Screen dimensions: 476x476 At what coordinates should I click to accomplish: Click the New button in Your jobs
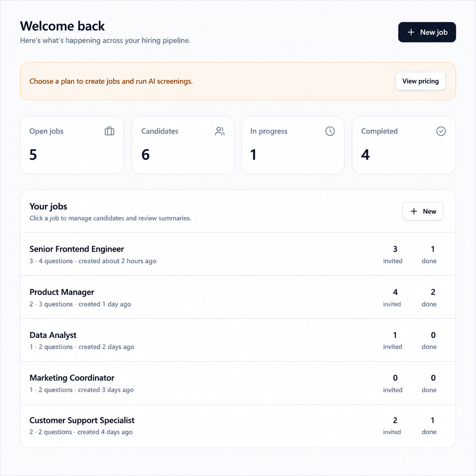click(x=422, y=211)
